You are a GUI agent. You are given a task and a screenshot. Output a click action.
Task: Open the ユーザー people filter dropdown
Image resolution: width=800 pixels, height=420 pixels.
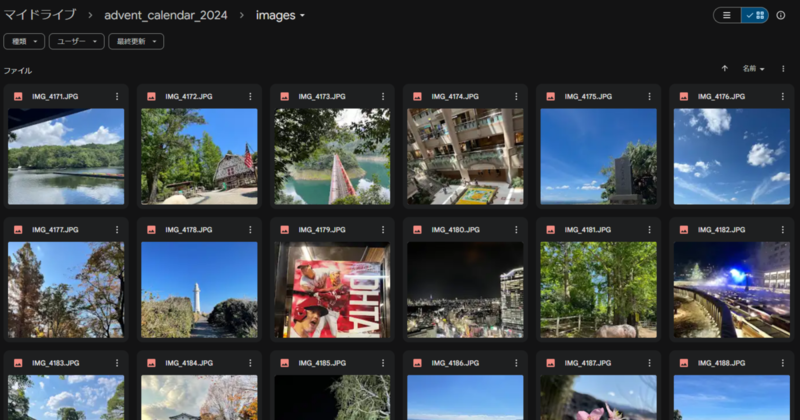pyautogui.click(x=77, y=41)
